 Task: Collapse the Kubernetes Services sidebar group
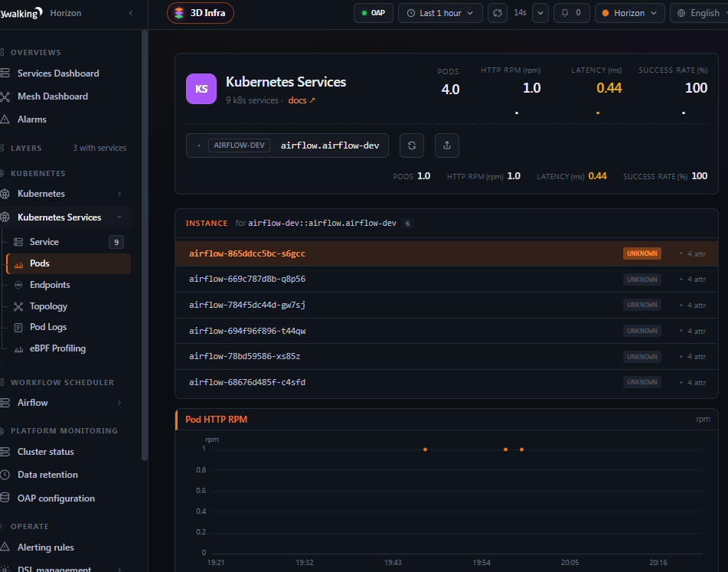pyautogui.click(x=119, y=217)
